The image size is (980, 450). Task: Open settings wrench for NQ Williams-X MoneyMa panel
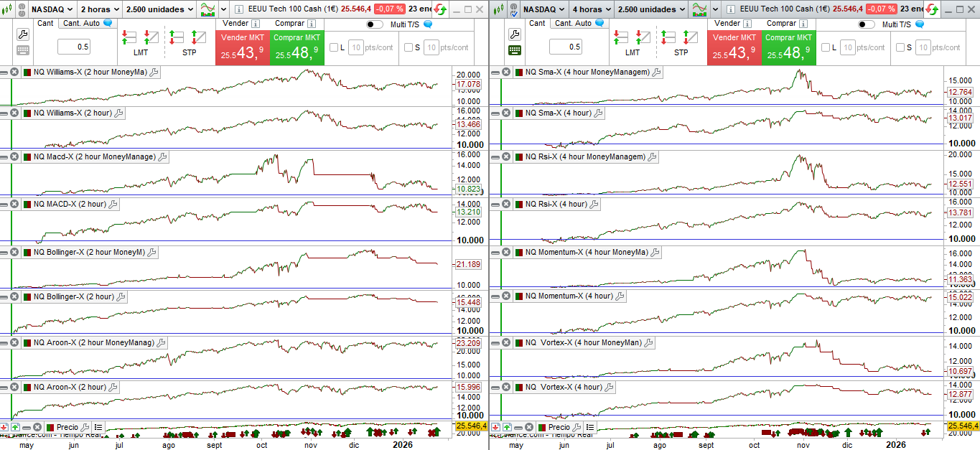pos(154,72)
